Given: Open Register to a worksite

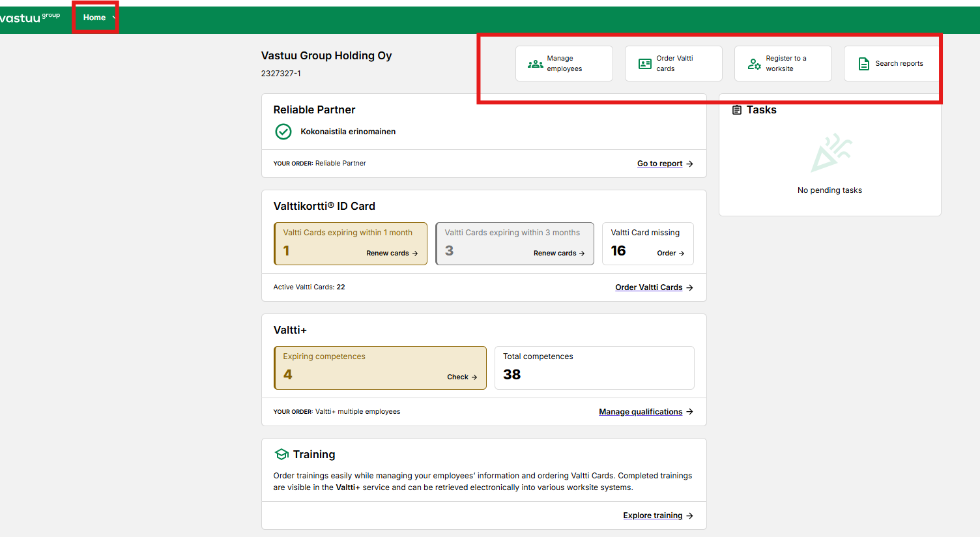Looking at the screenshot, I should coord(783,64).
